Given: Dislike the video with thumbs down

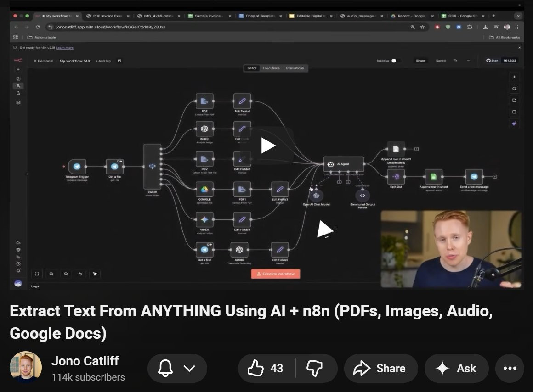Looking at the screenshot, I should 315,368.
